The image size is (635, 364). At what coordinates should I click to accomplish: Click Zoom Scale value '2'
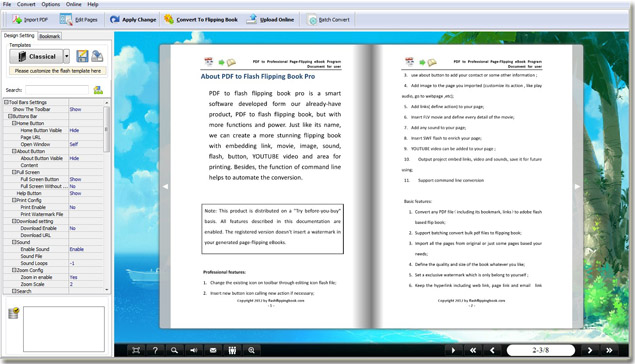click(x=71, y=284)
